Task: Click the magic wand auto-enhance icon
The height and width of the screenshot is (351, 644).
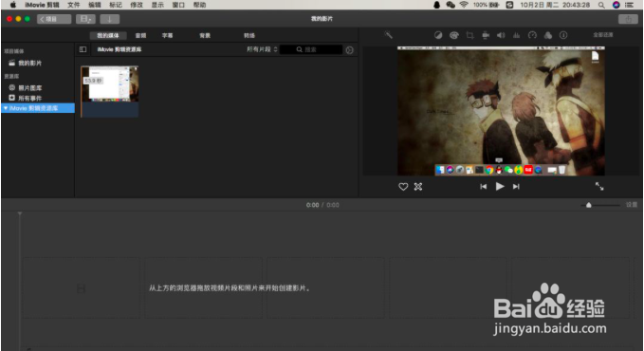Action: pos(388,35)
